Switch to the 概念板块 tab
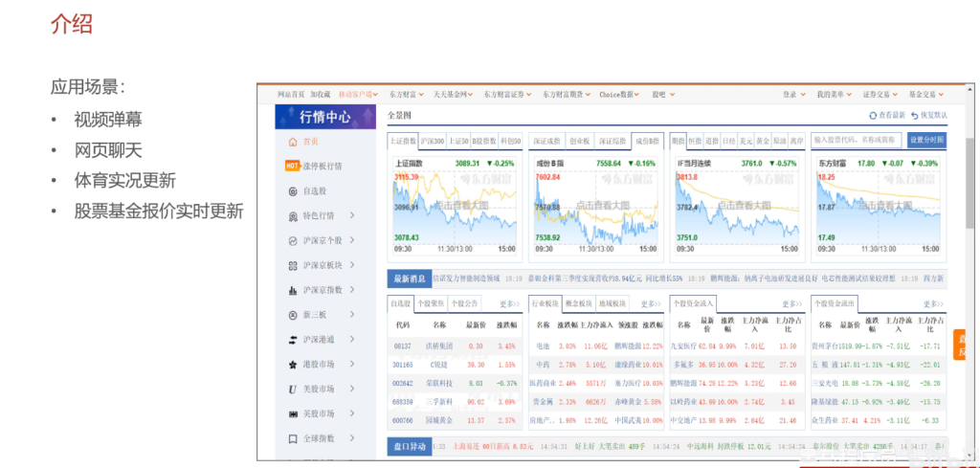The image size is (980, 468). 580,303
